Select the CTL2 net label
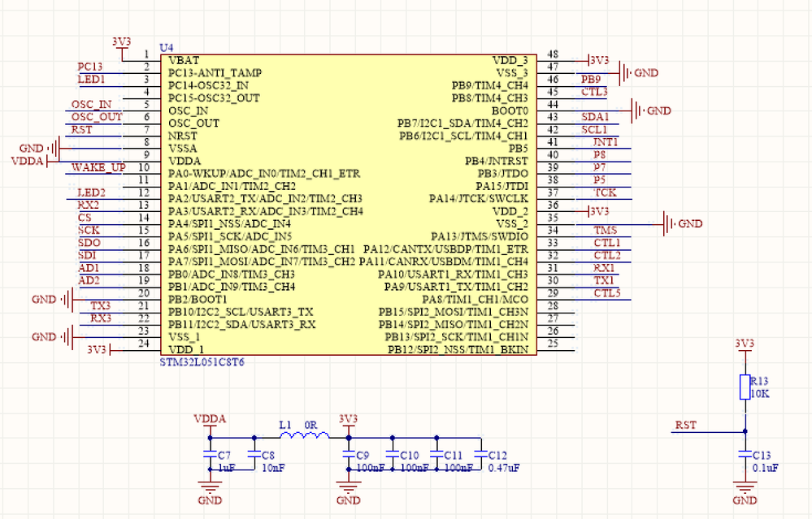Screen dimensions: 812x519 click(607, 256)
